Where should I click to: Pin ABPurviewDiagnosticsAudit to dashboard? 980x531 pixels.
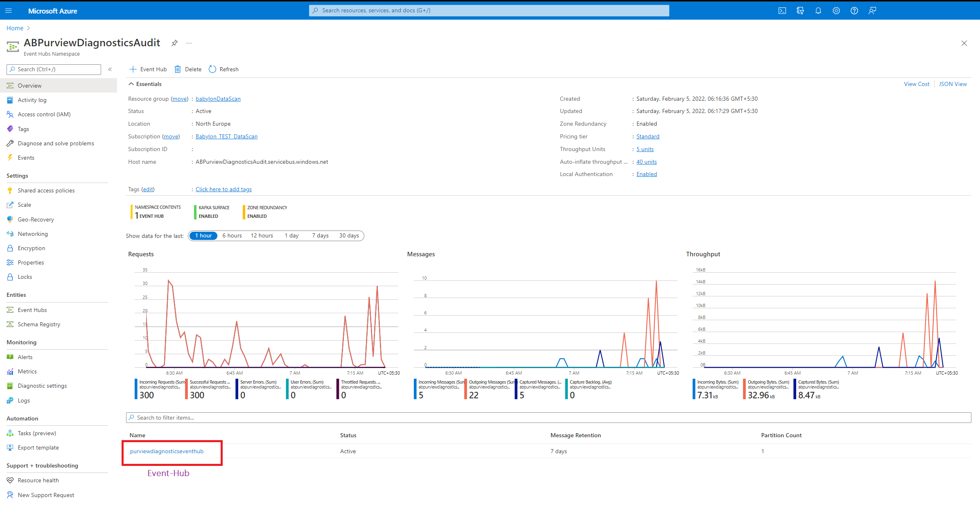pyautogui.click(x=174, y=43)
